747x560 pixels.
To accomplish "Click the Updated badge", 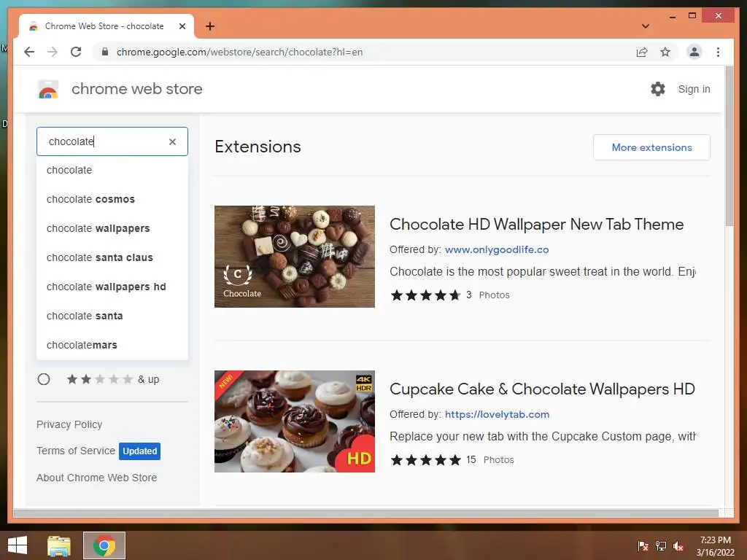I will (139, 451).
